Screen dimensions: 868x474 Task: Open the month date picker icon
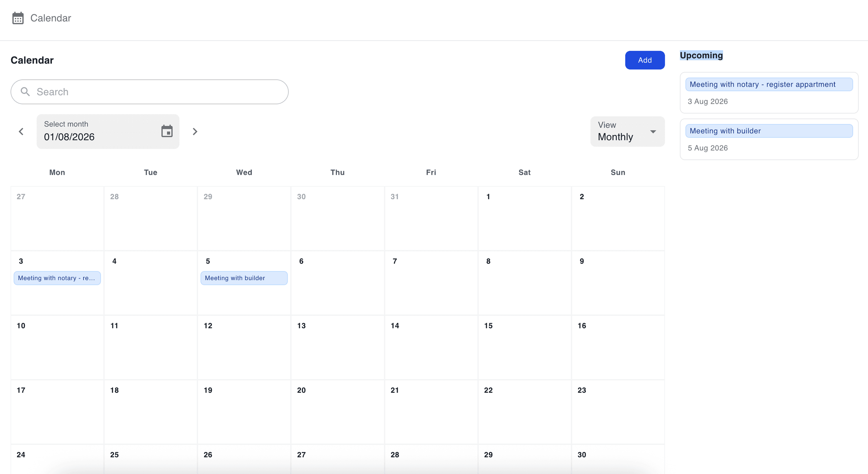pos(167,131)
